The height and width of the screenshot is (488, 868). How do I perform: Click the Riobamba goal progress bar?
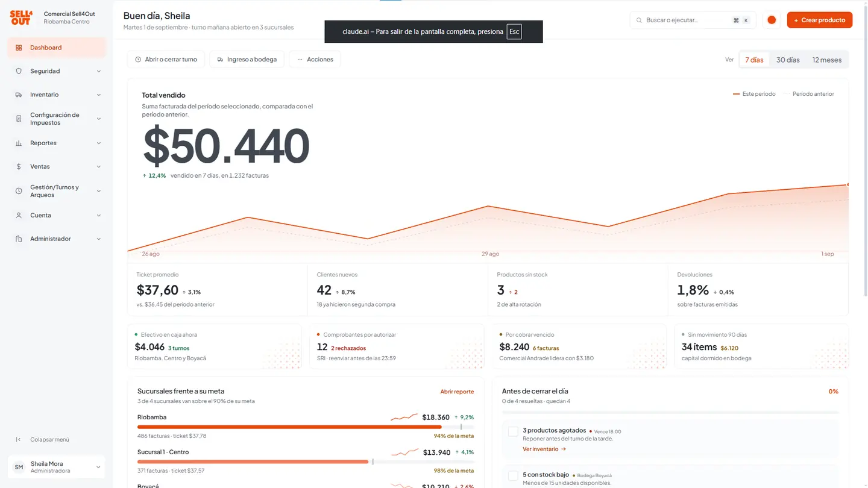tap(306, 427)
